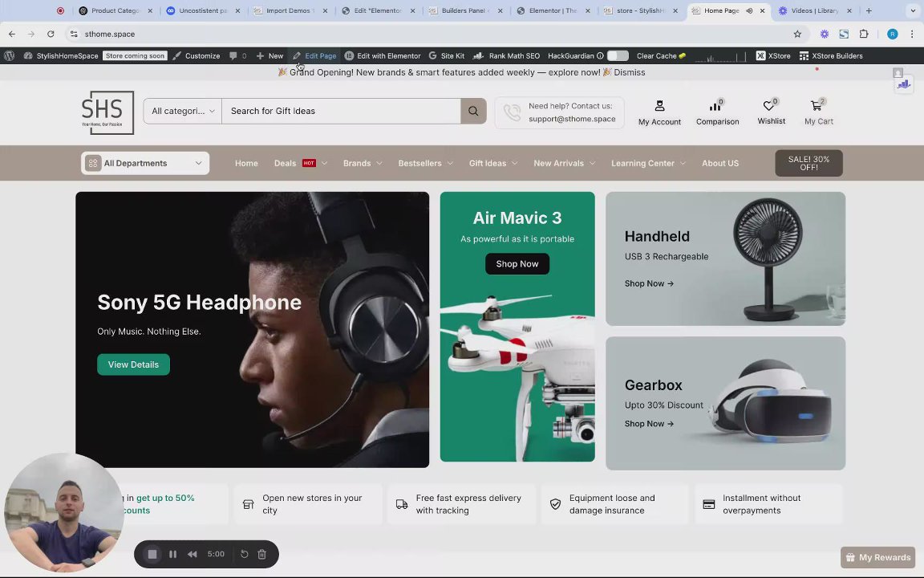The width and height of the screenshot is (924, 578).
Task: Rewind the recording
Action: point(192,554)
